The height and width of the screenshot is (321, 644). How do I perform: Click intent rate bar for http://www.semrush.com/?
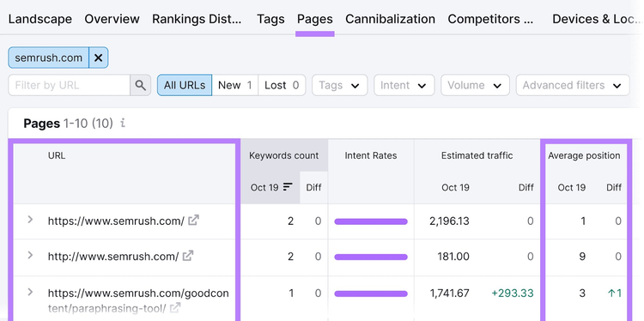tap(371, 257)
